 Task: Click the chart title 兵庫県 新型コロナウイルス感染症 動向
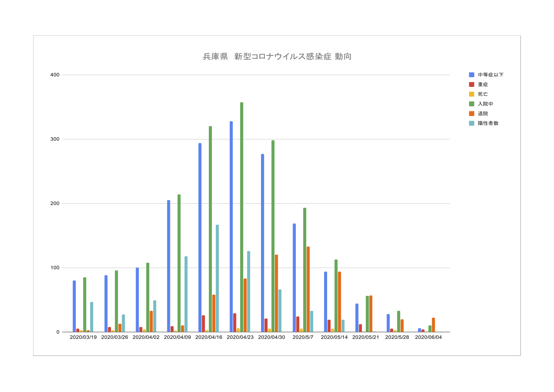click(277, 57)
